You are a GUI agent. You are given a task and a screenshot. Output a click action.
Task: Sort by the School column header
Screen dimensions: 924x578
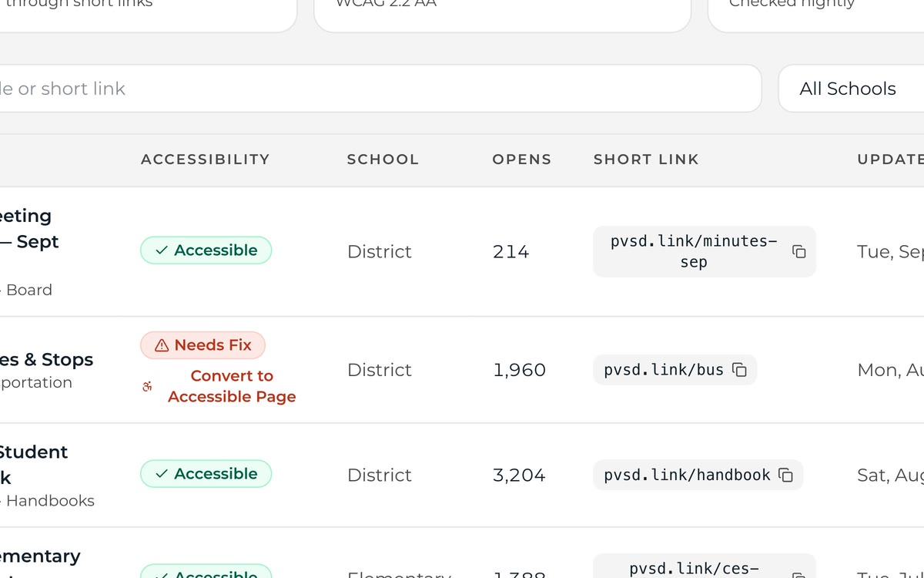[x=383, y=160]
